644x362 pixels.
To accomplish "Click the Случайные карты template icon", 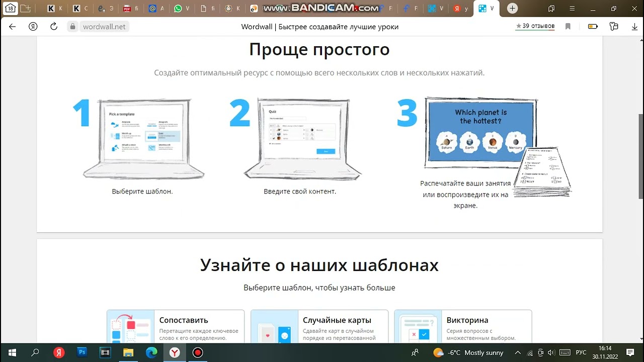I will [274, 327].
